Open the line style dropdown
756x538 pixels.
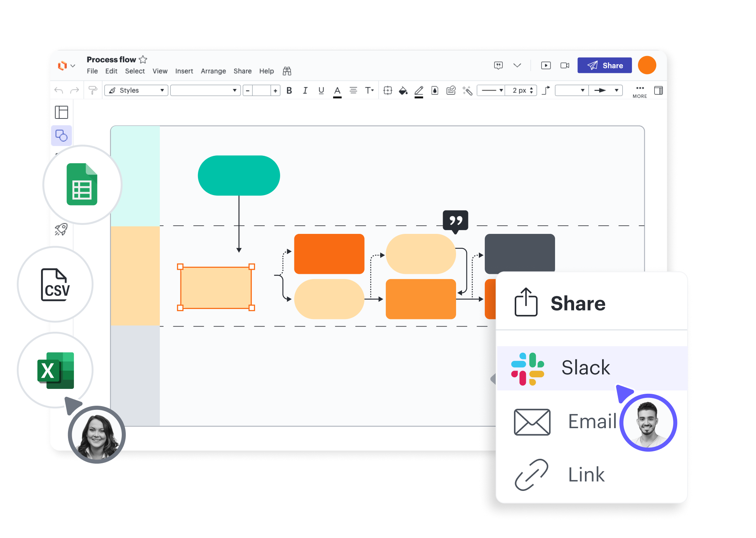point(492,90)
